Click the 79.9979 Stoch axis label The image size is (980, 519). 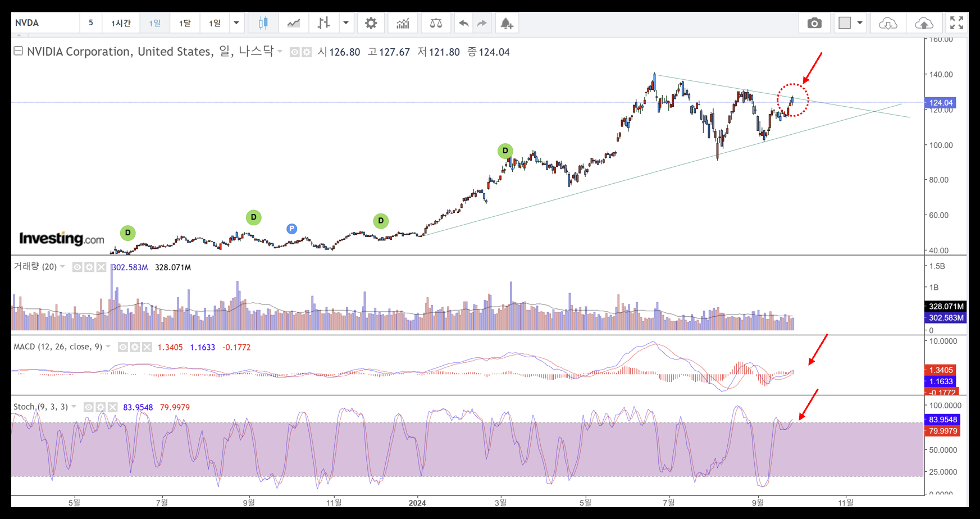[942, 431]
